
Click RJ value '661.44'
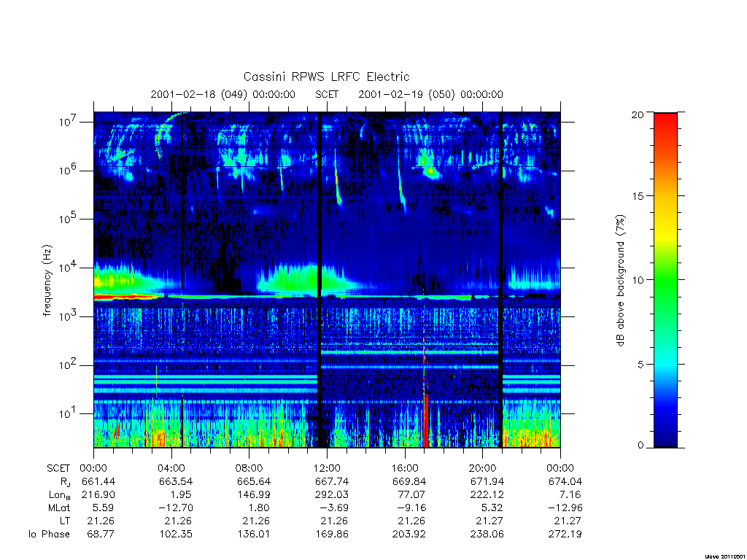(x=98, y=481)
